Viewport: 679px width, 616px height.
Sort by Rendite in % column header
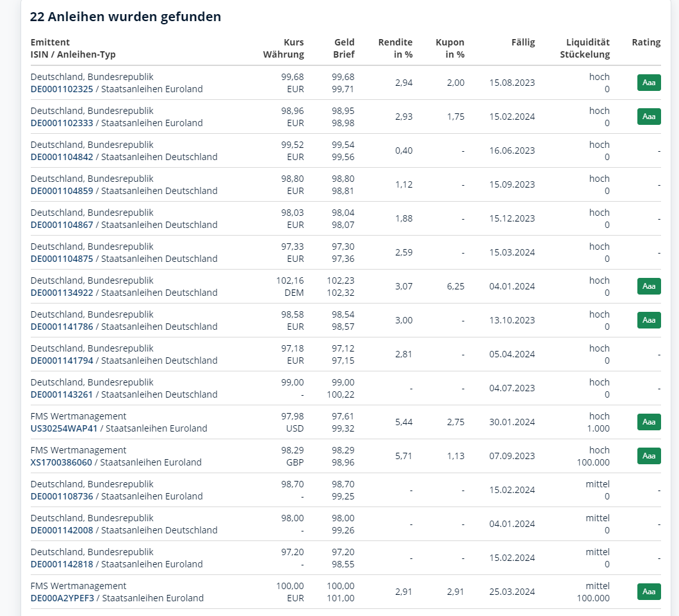click(x=395, y=48)
